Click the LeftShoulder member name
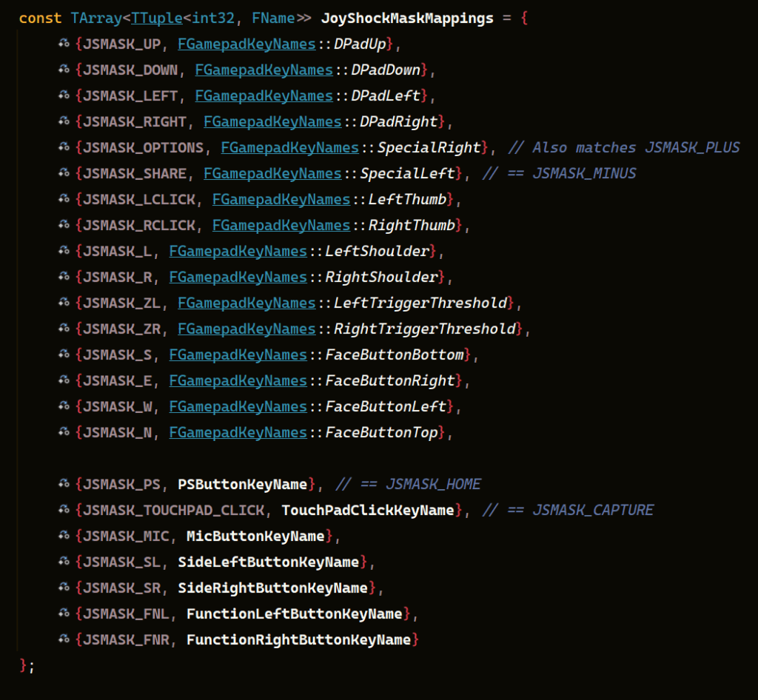Viewport: 758px width, 700px height. (377, 252)
